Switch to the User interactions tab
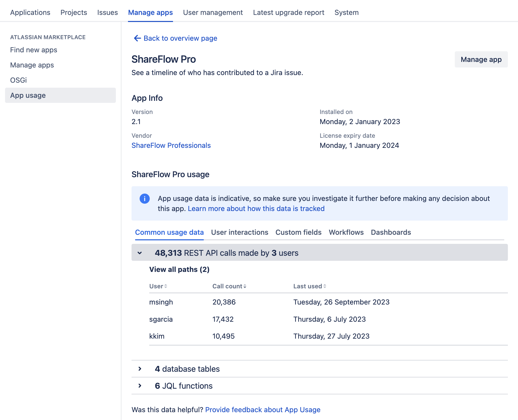Image resolution: width=518 pixels, height=420 pixels. tap(240, 232)
